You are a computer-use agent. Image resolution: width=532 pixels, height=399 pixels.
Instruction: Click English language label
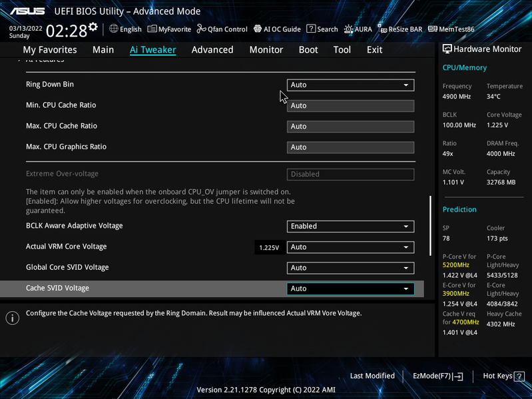[x=131, y=29]
